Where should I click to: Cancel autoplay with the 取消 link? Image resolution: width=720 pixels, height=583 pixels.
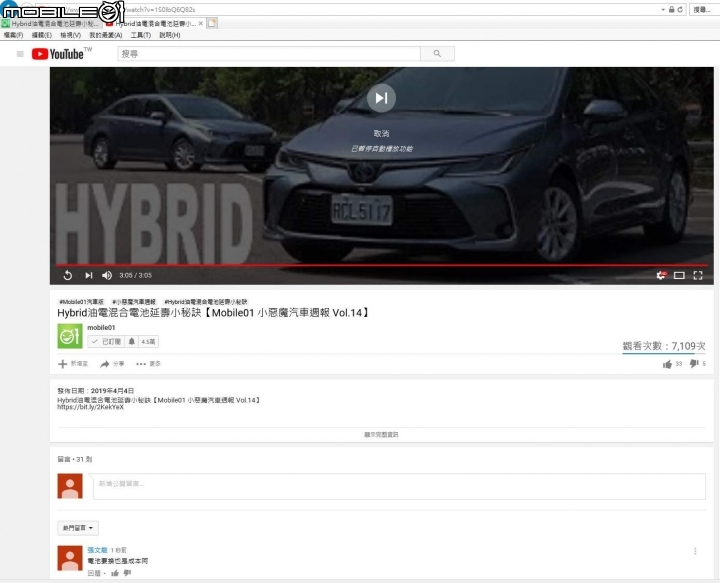(381, 134)
